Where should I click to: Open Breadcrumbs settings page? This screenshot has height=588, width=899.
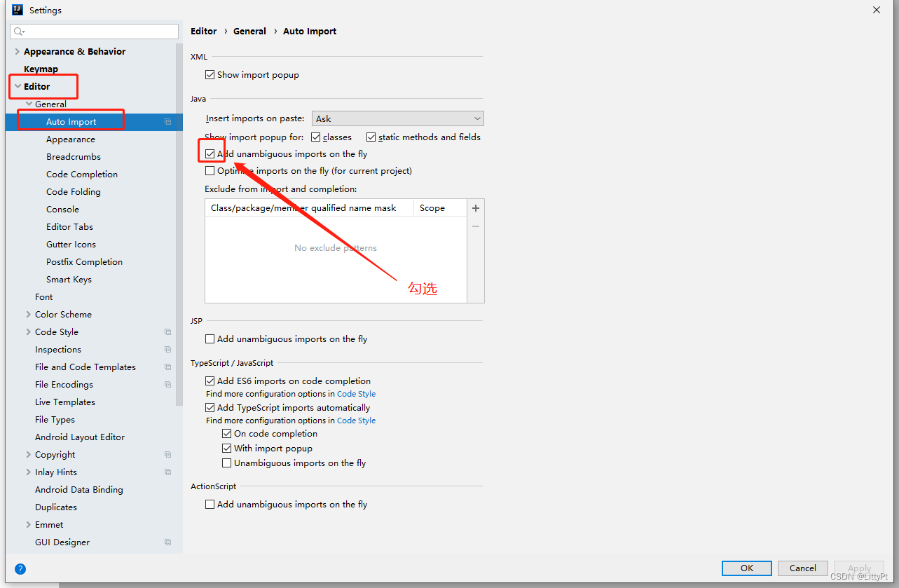click(74, 157)
